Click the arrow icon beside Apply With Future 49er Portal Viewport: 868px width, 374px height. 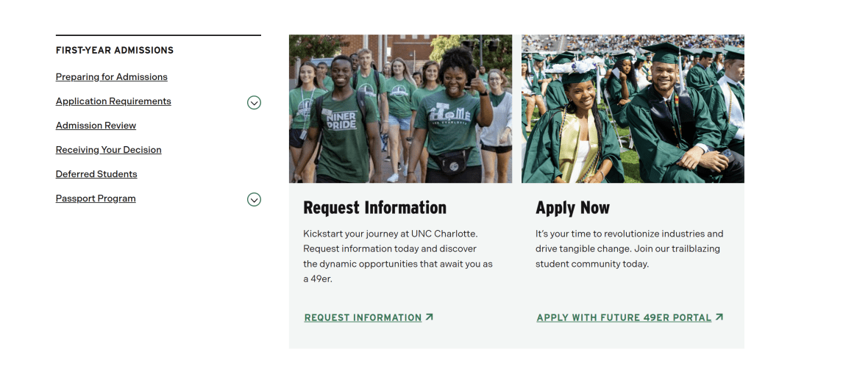pos(719,317)
